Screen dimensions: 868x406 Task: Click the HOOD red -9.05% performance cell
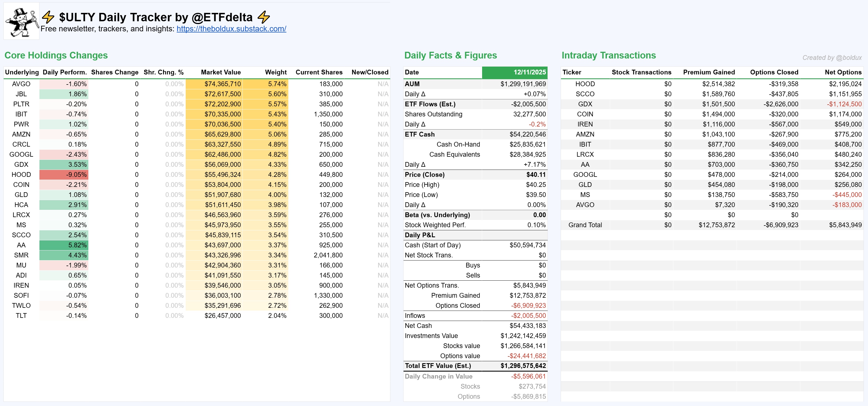pyautogui.click(x=64, y=175)
